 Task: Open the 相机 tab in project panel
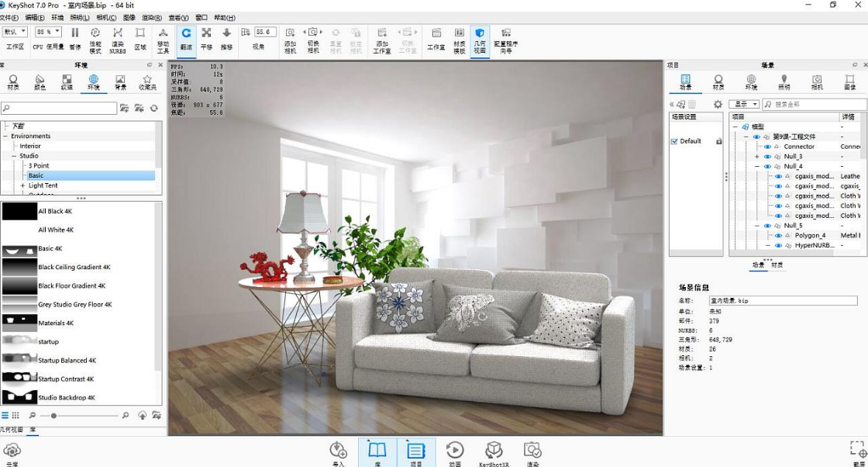pos(817,82)
